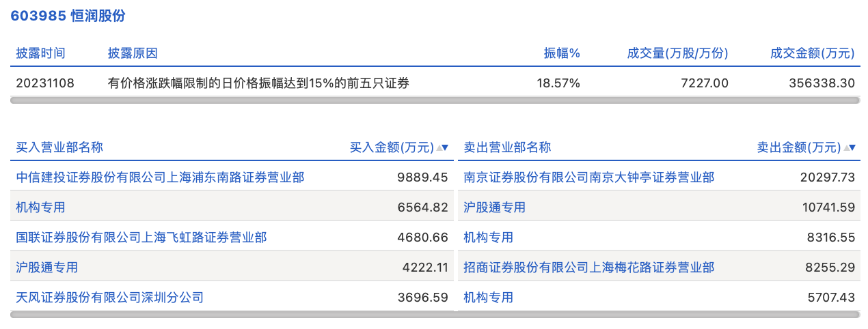Click the 买入金额(万元) column header
The image size is (868, 329).
392,147
